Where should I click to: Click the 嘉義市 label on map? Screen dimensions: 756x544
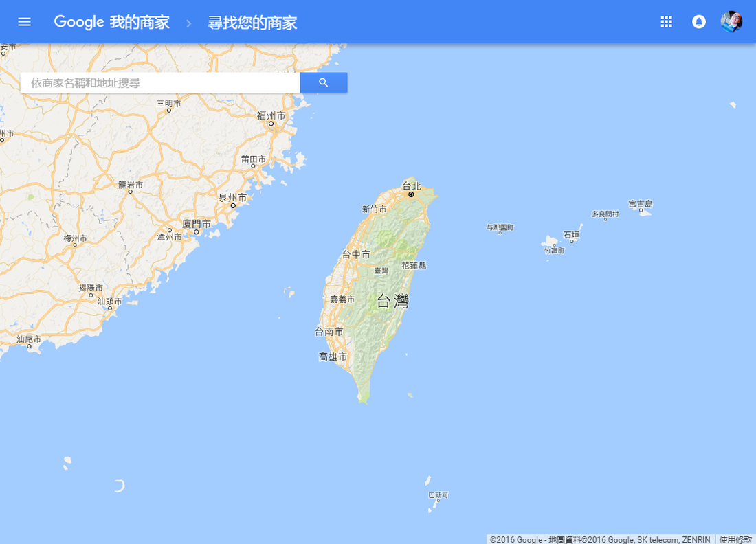[x=342, y=299]
